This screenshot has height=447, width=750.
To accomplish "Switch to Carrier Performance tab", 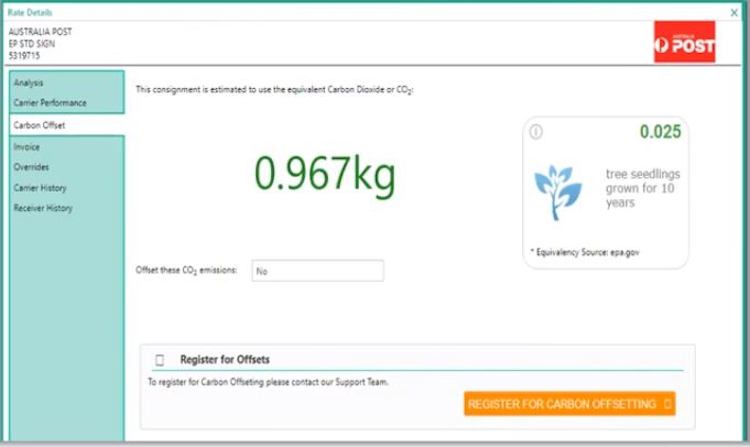I will click(50, 103).
